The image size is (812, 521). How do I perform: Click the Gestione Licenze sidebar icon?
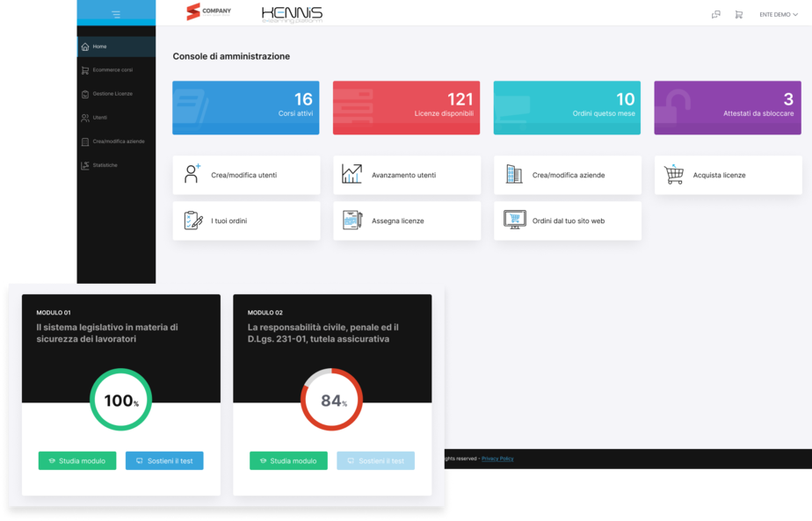pyautogui.click(x=85, y=94)
